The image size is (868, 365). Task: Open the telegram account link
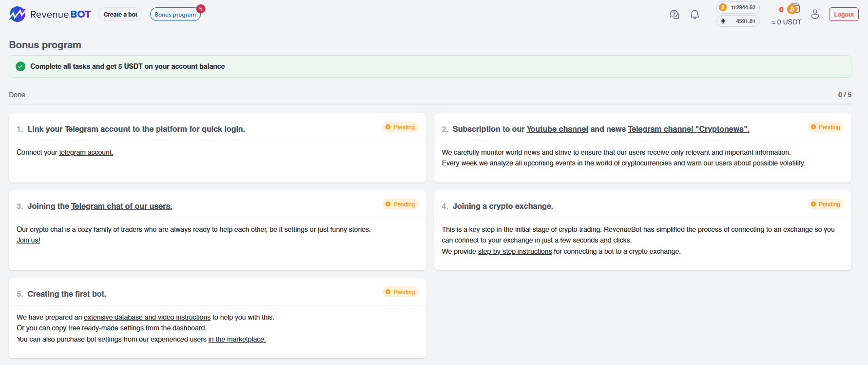tap(86, 152)
